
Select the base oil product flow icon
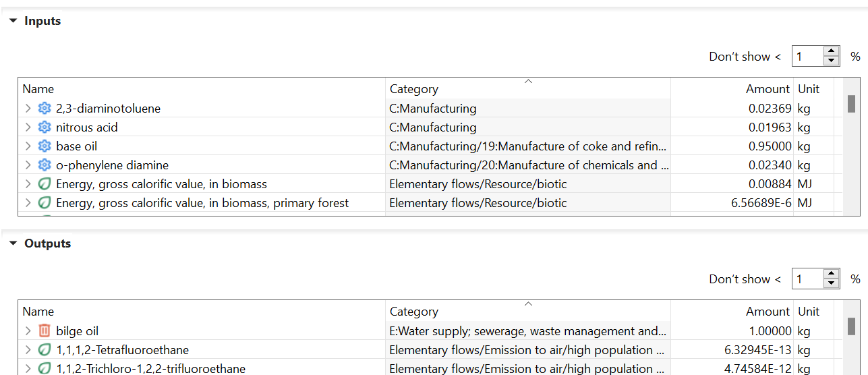(45, 146)
